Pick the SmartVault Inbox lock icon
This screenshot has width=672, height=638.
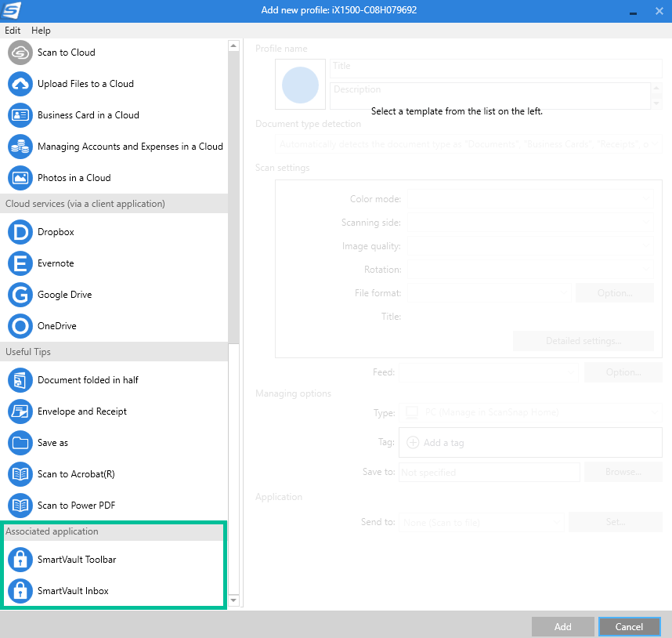click(x=20, y=591)
